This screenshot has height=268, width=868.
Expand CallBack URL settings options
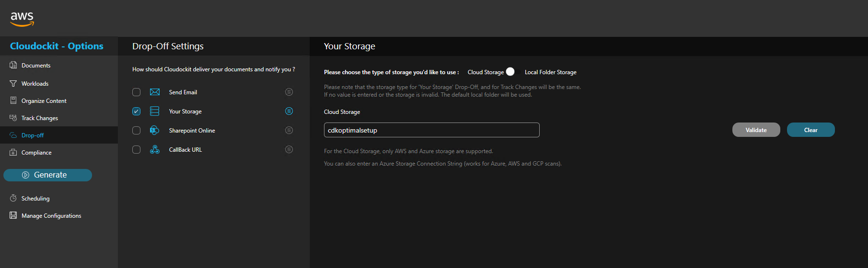tap(289, 149)
